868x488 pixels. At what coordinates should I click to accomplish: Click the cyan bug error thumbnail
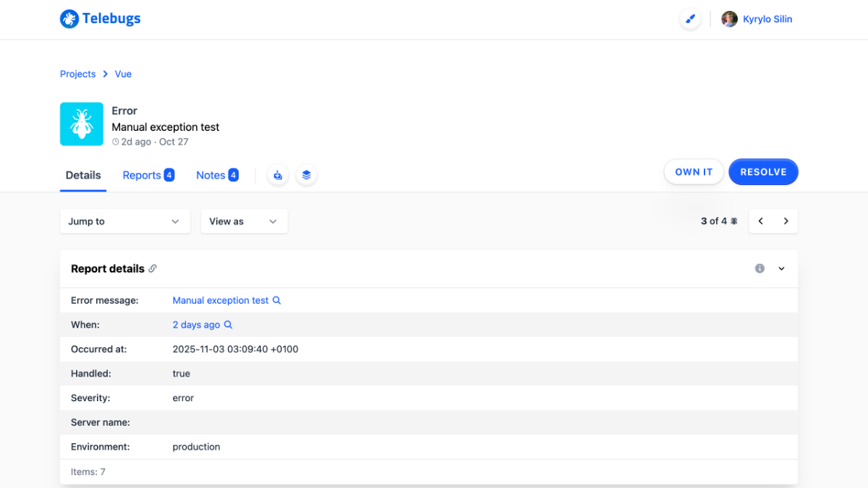pyautogui.click(x=82, y=124)
